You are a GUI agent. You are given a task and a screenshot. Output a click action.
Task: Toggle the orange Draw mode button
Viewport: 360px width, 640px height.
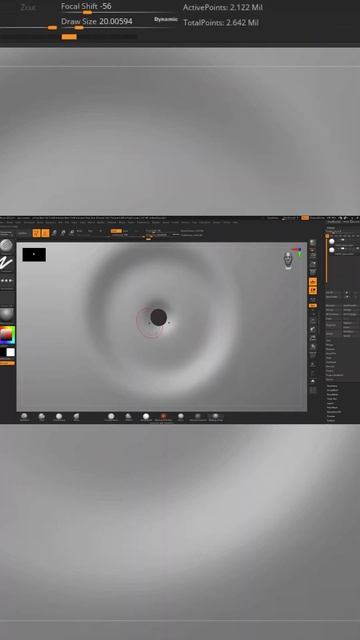click(45, 233)
